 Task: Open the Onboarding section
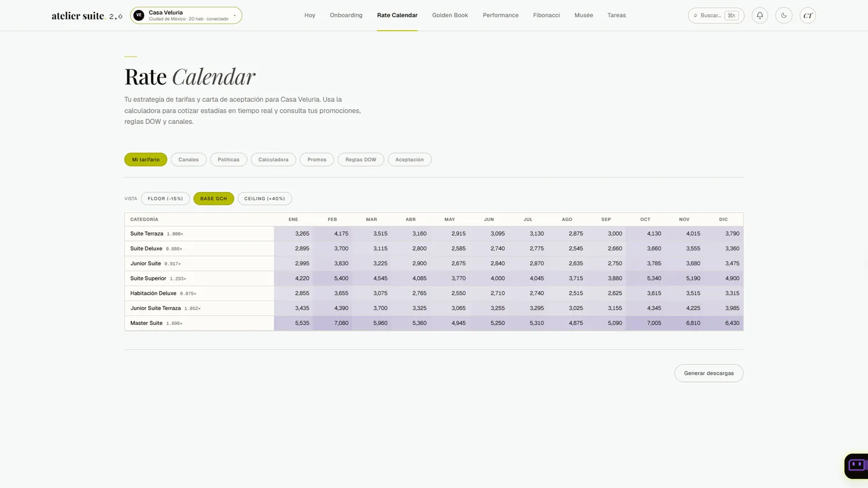(346, 16)
